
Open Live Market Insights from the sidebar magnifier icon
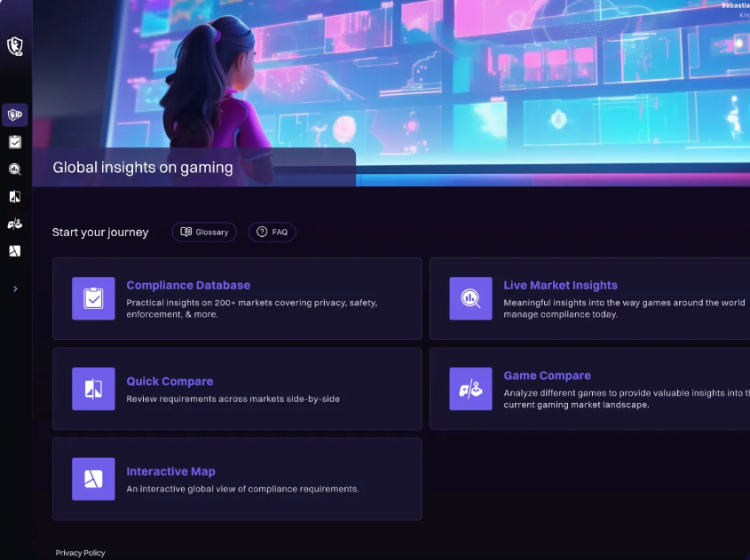click(14, 170)
